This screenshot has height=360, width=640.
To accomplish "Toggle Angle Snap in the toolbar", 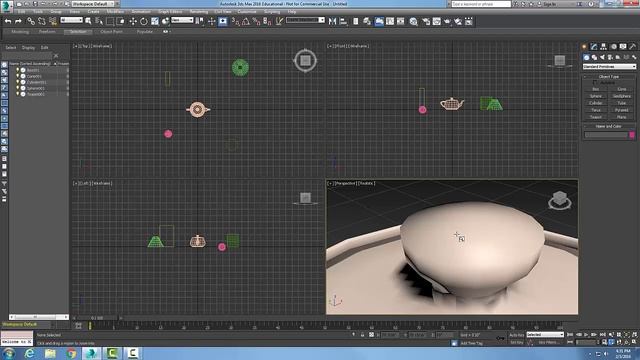I will click(246, 21).
